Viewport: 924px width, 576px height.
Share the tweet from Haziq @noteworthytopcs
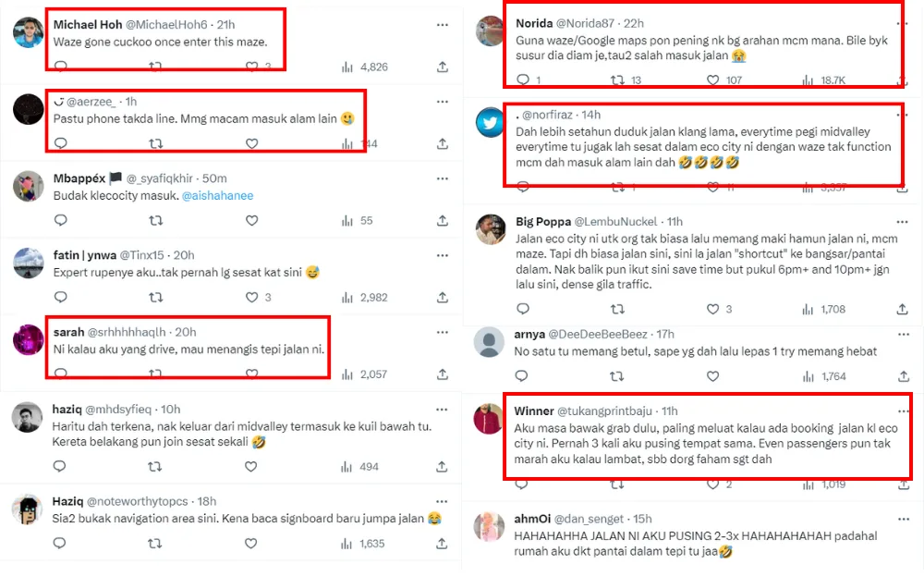[x=443, y=544]
